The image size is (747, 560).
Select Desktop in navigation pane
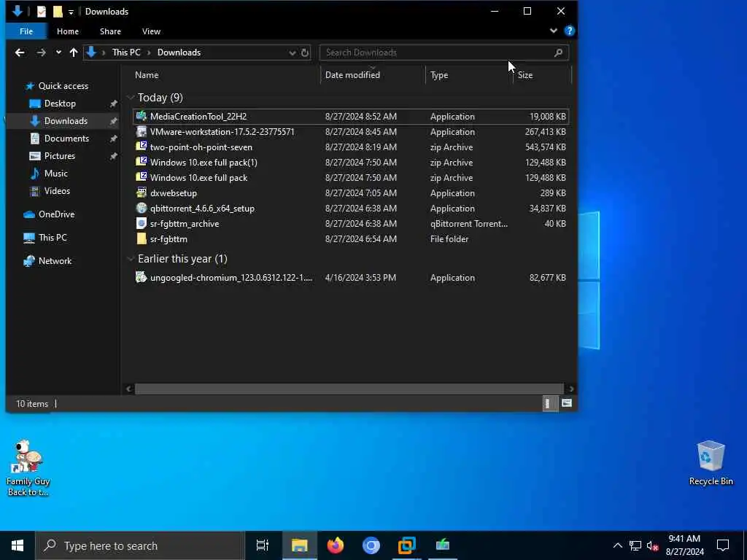[60, 104]
